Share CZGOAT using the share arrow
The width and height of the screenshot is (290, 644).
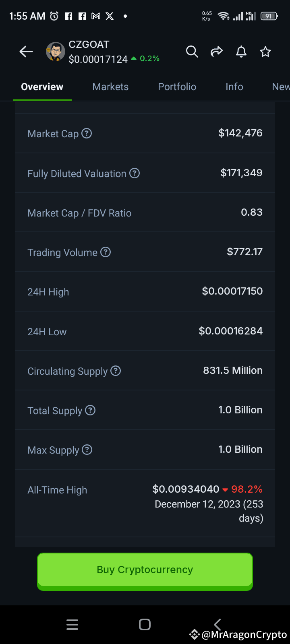217,52
